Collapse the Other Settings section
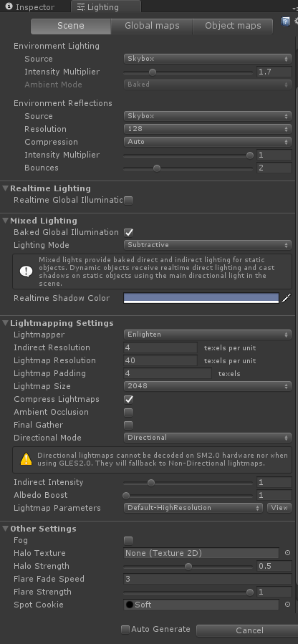 pyautogui.click(x=6, y=529)
